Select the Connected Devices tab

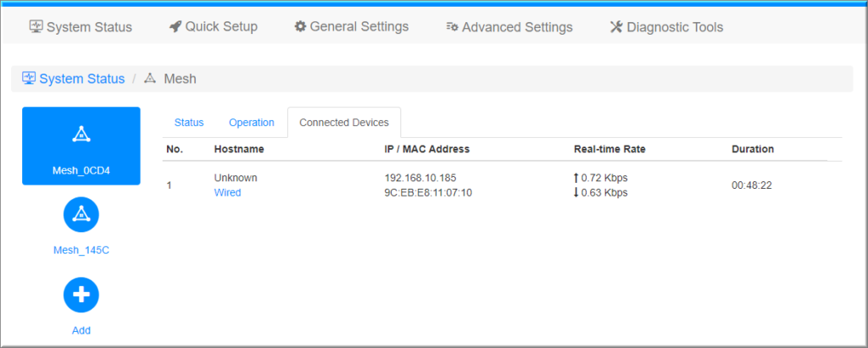pos(344,123)
